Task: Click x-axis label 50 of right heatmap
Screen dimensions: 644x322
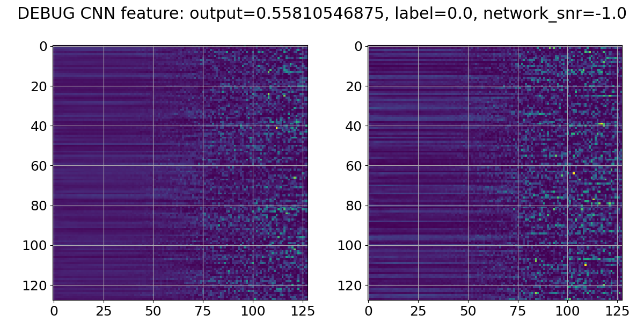Action: [x=468, y=310]
